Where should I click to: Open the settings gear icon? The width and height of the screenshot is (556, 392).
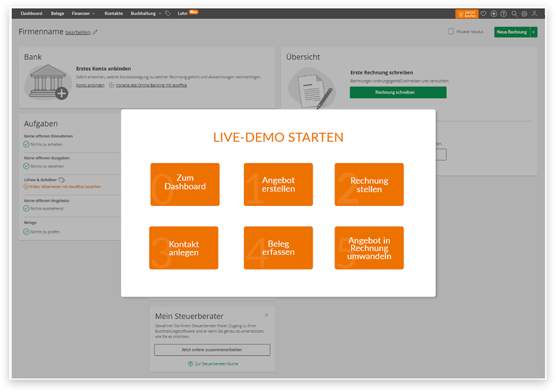(x=524, y=13)
